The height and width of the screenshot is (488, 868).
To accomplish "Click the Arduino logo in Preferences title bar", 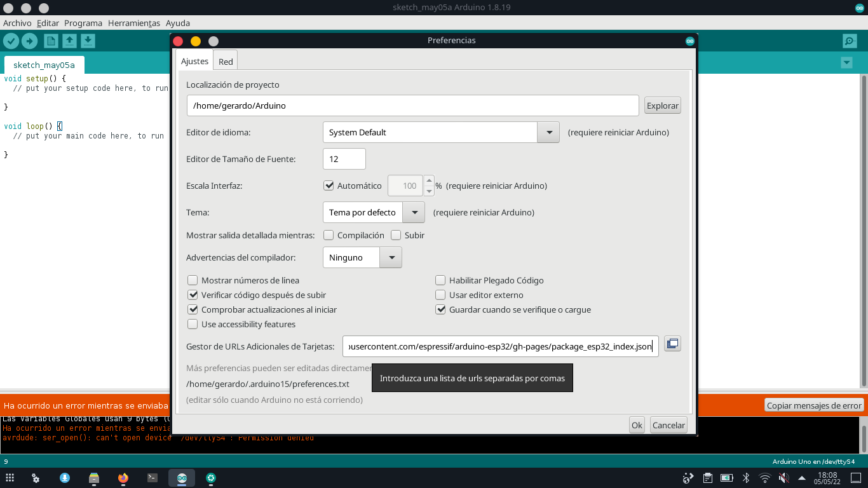I will [689, 41].
